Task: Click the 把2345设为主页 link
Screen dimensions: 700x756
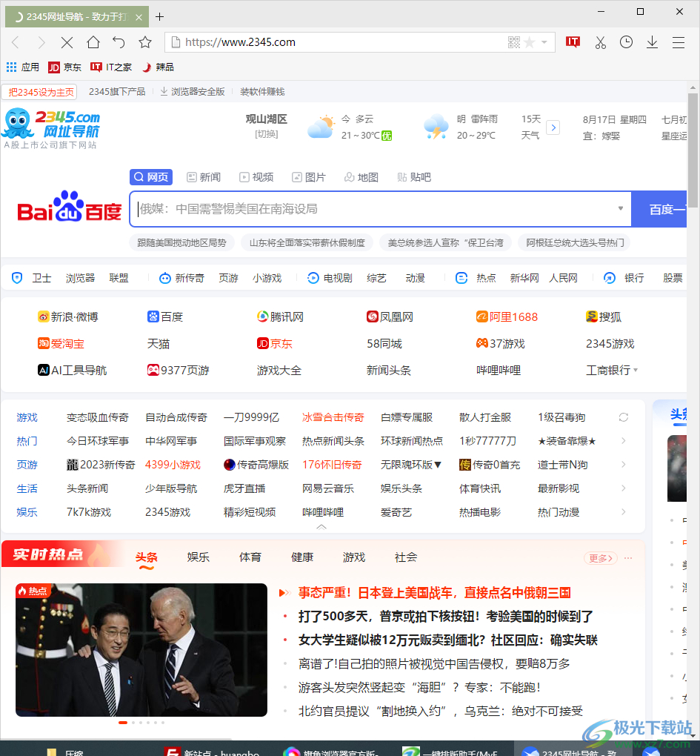Action: click(x=39, y=91)
